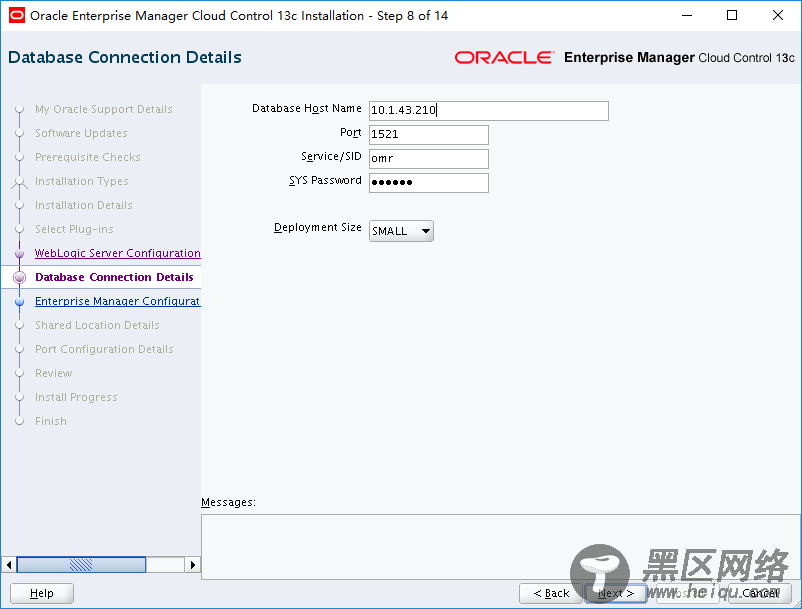Screen dimensions: 802x609
Task: Close the installer window
Action: pos(778,15)
